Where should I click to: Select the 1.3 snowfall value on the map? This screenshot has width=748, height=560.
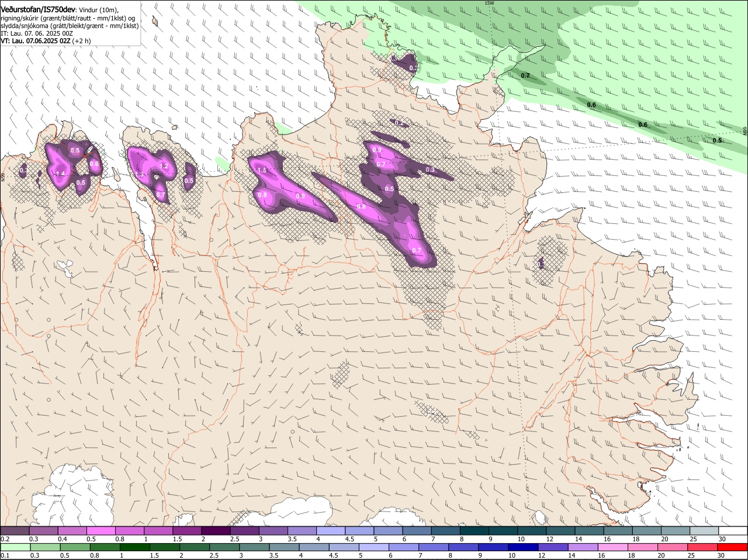(139, 174)
